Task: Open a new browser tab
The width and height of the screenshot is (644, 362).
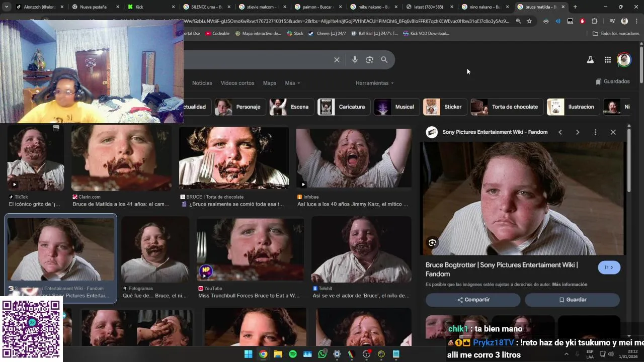Action: [x=575, y=7]
